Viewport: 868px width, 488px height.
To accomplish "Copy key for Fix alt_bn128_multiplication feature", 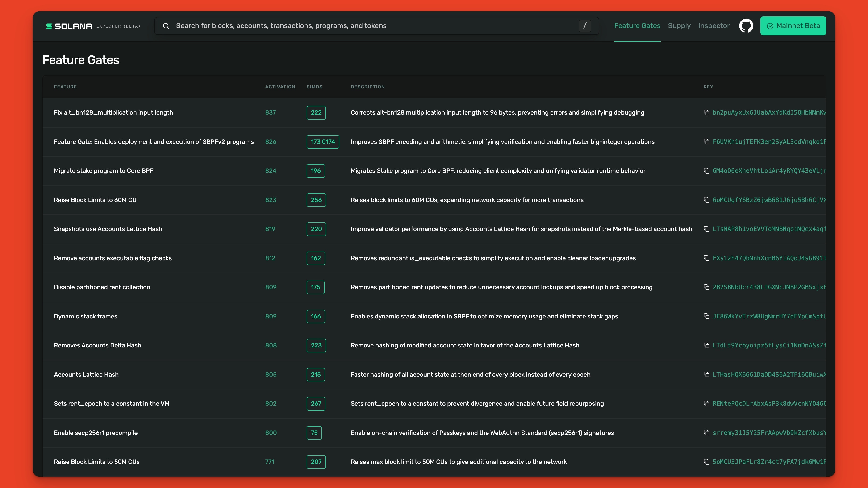I will [x=707, y=112].
